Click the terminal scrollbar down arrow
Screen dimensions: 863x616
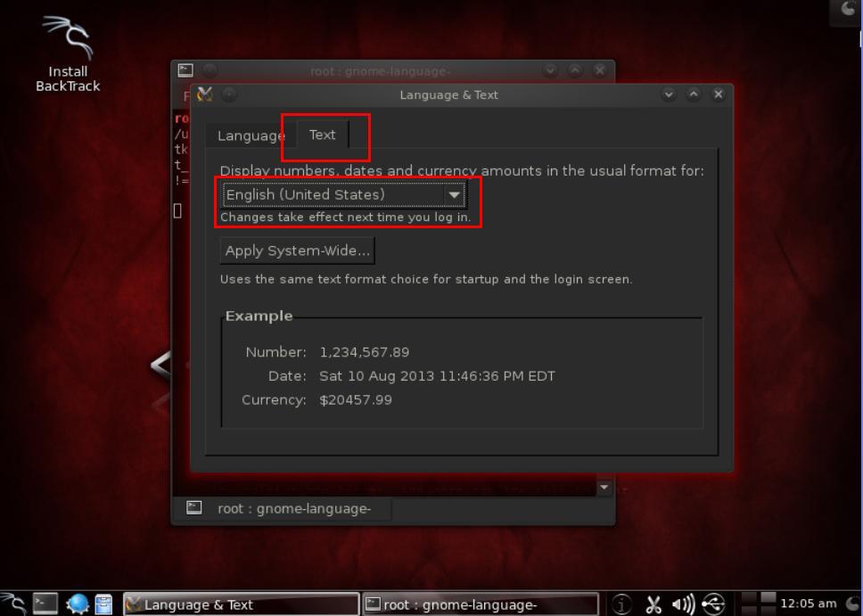coord(604,488)
